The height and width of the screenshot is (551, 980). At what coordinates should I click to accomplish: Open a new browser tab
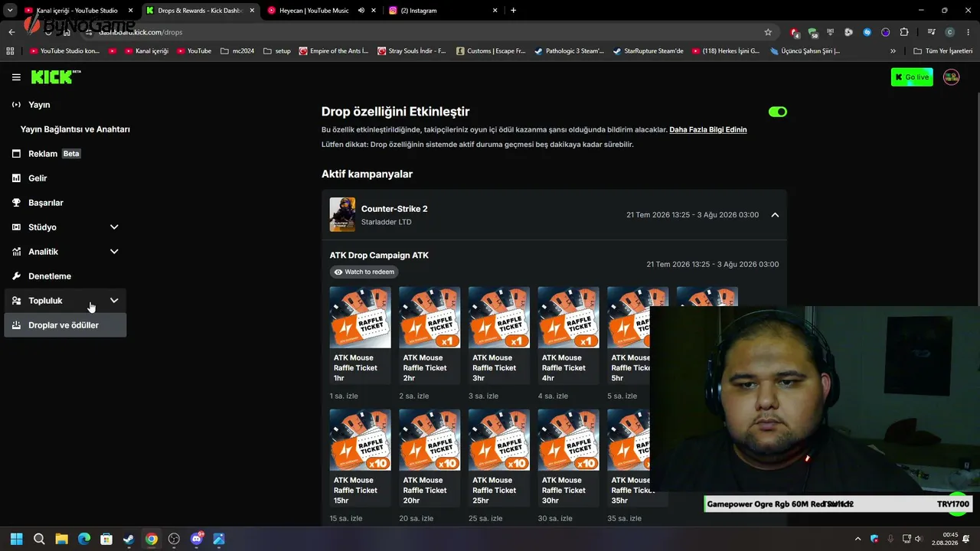click(x=513, y=11)
